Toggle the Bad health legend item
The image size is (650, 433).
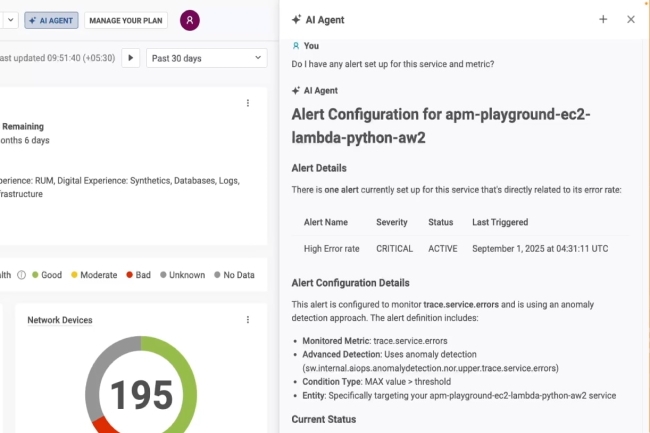pyautogui.click(x=138, y=275)
